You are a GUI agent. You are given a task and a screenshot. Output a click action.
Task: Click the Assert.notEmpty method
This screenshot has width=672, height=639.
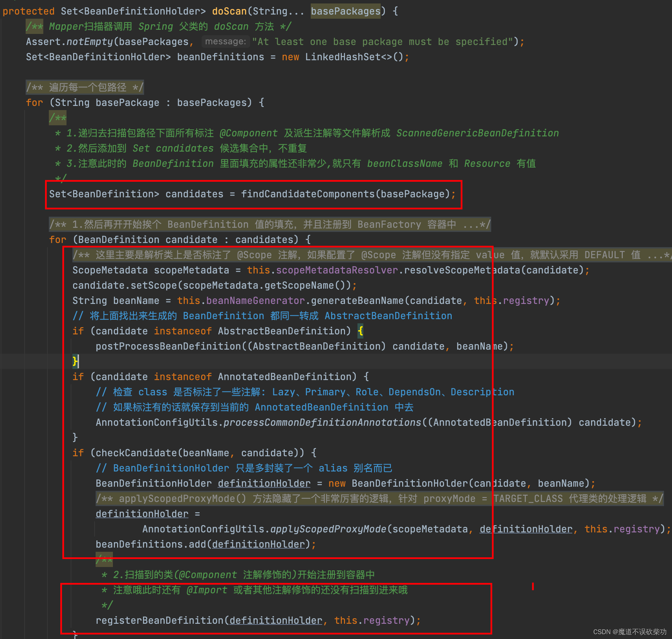pyautogui.click(x=89, y=42)
